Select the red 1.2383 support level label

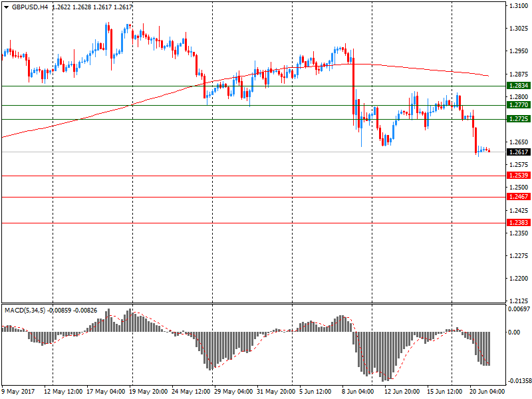point(518,223)
